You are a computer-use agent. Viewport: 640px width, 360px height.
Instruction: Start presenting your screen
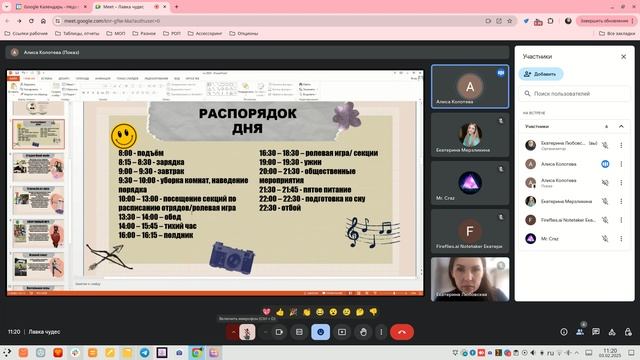tap(342, 332)
